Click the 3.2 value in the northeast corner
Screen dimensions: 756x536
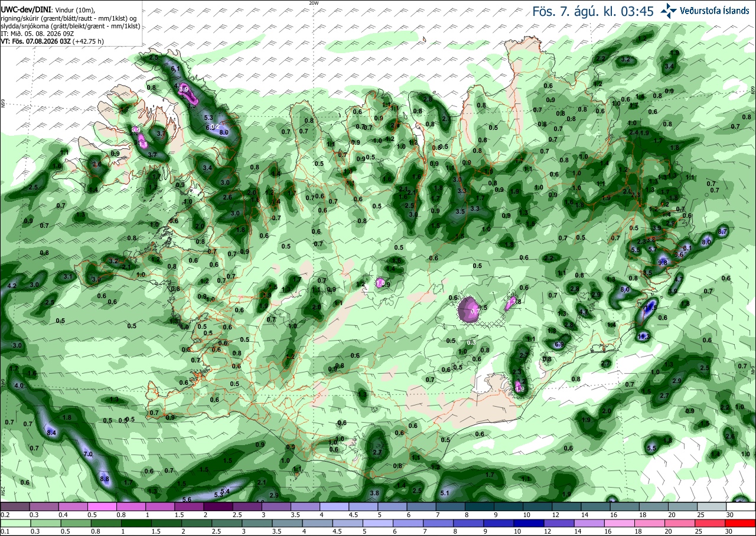pos(627,60)
